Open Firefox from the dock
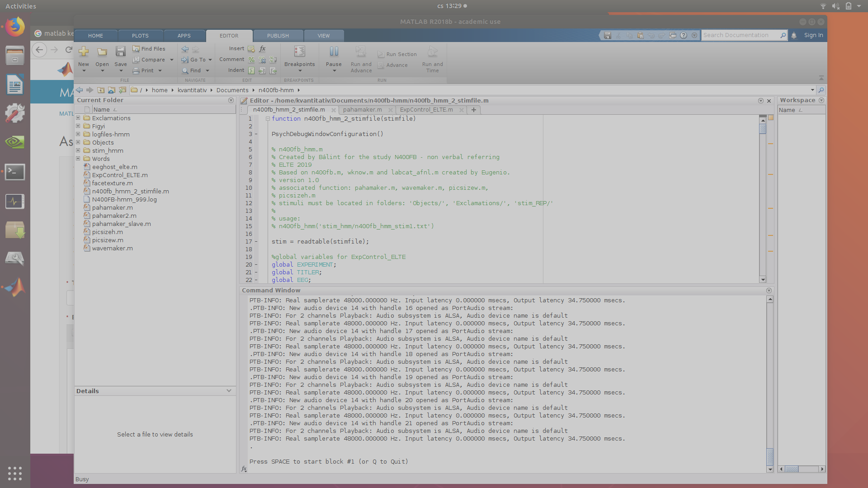 (x=15, y=27)
